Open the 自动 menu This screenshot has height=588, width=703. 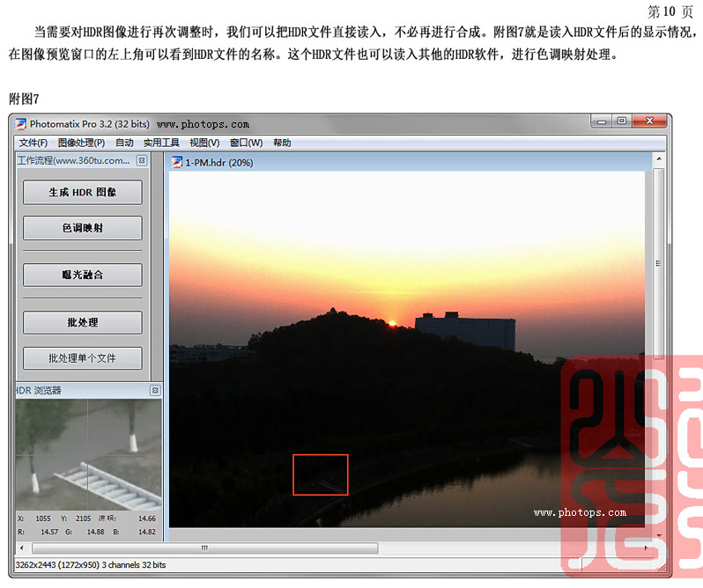pyautogui.click(x=124, y=143)
